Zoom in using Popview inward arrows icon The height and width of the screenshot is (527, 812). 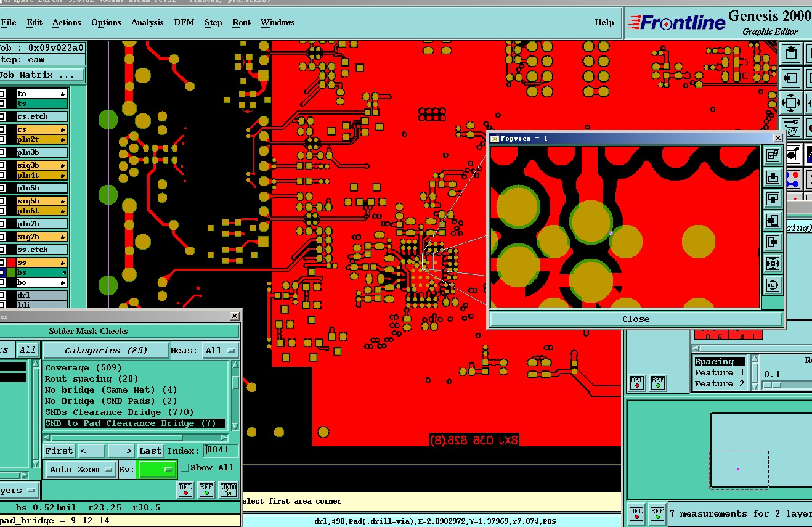click(x=773, y=264)
